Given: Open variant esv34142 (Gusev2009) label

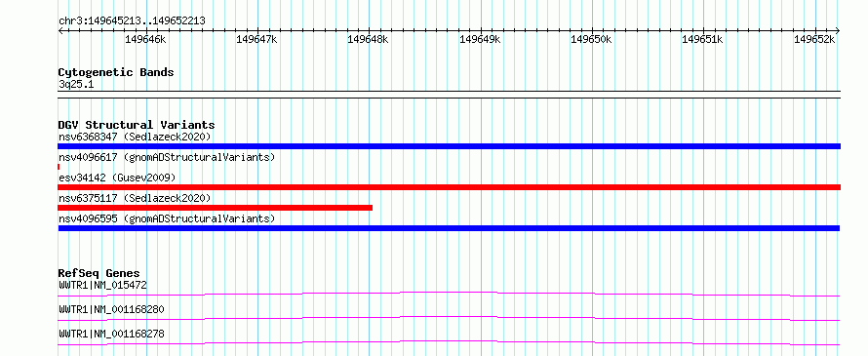Looking at the screenshot, I should pos(117,178).
